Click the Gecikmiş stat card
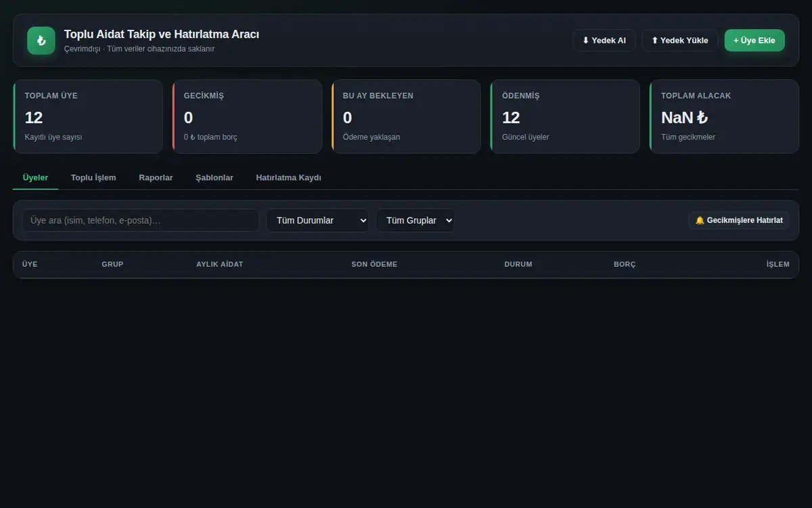 (x=247, y=117)
